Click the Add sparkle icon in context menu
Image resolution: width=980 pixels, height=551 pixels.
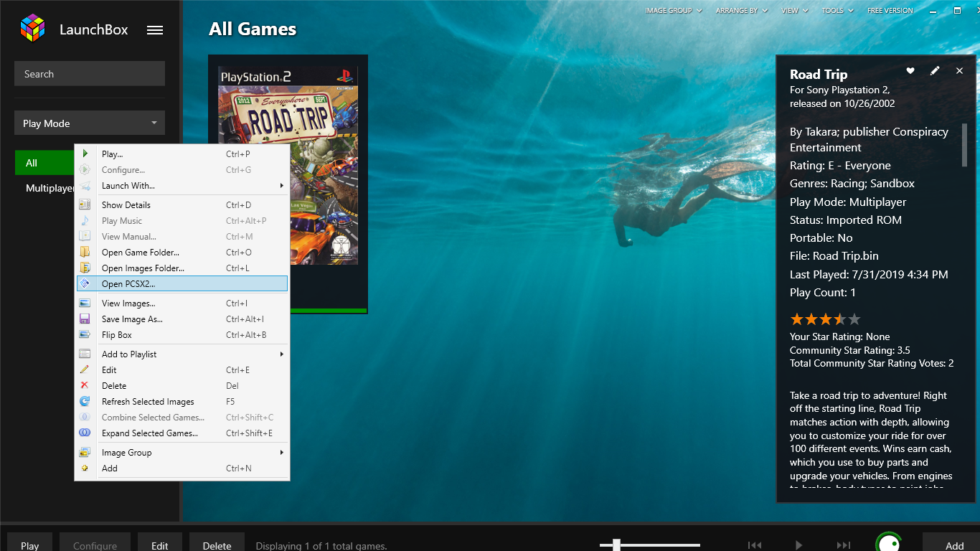click(x=85, y=468)
